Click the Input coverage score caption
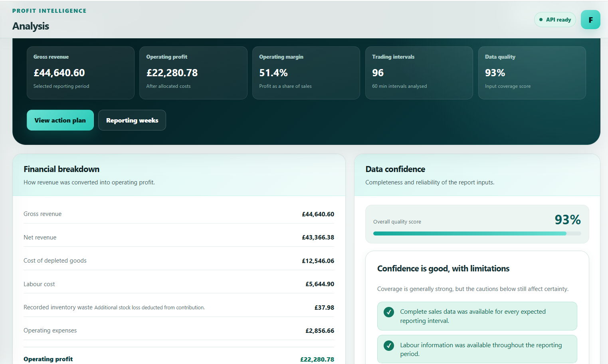This screenshot has height=364, width=608. [508, 86]
